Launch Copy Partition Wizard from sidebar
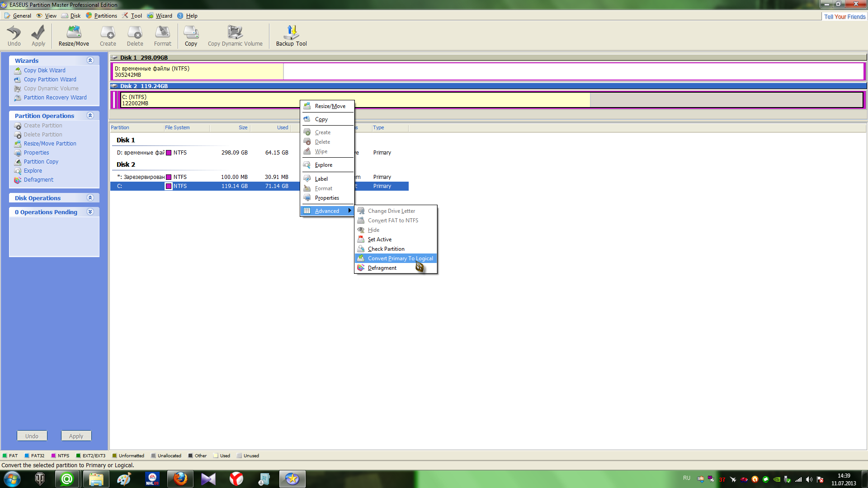 click(50, 80)
